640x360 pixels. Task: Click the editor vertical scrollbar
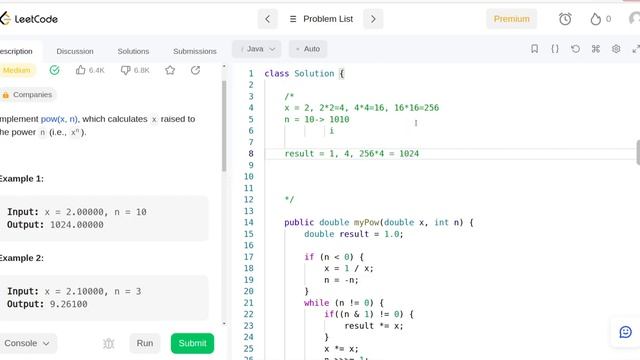coord(638,152)
